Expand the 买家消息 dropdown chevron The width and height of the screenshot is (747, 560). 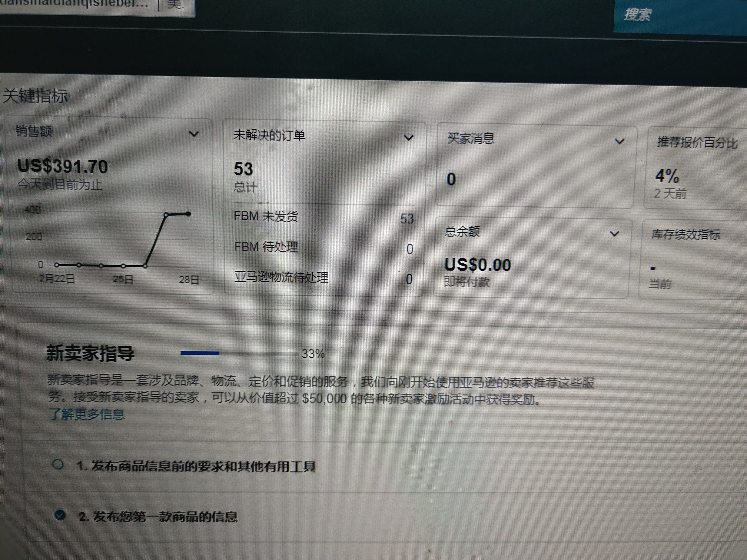(620, 141)
